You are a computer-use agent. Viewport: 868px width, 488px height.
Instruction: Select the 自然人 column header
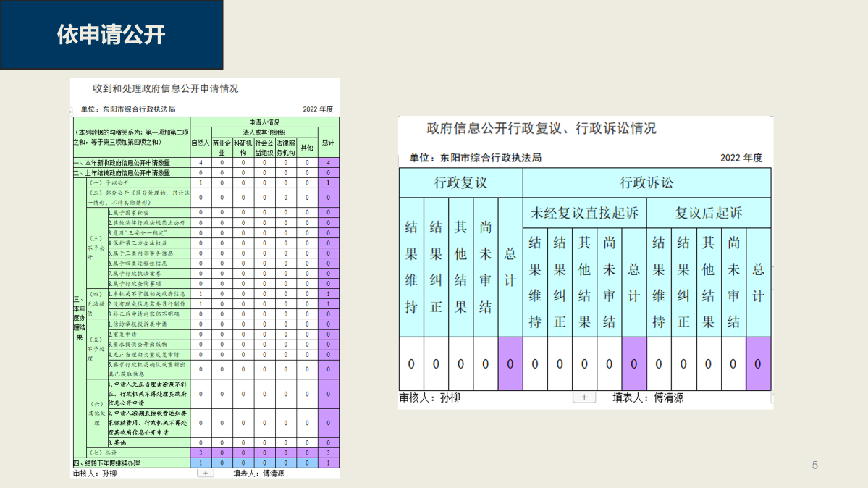coord(201,143)
